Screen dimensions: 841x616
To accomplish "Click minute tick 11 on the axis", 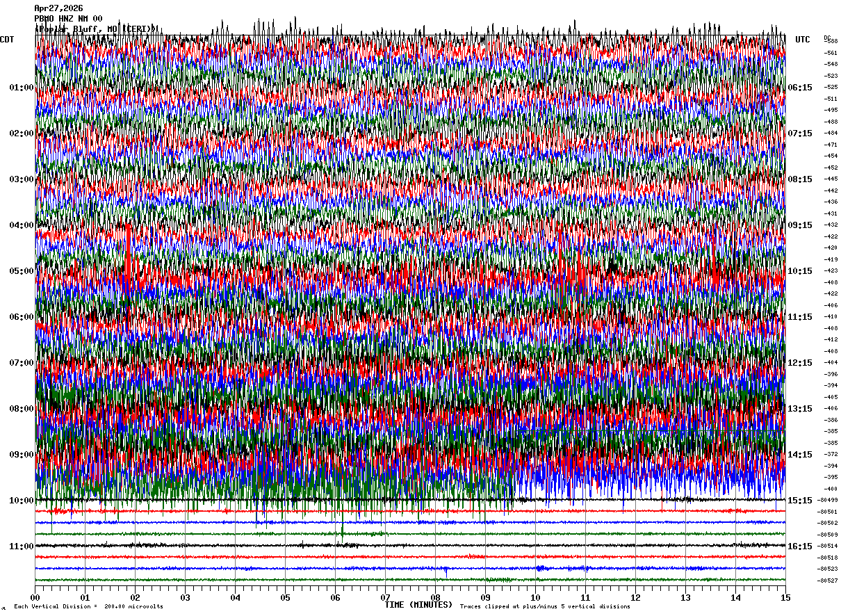I will click(585, 597).
